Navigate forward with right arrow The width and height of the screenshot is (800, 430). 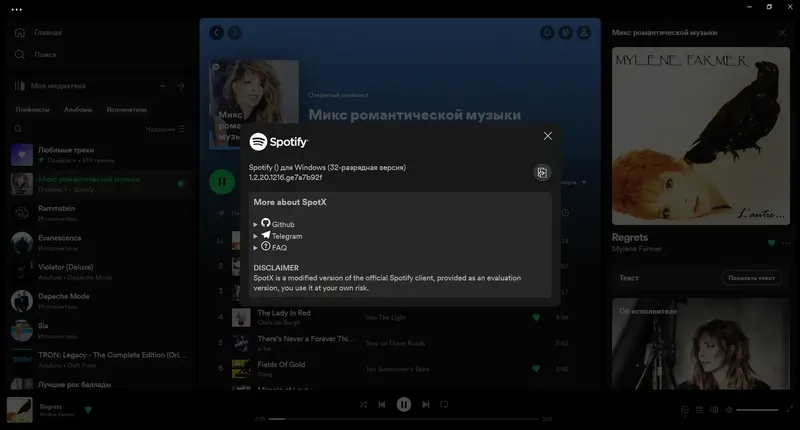tap(235, 33)
